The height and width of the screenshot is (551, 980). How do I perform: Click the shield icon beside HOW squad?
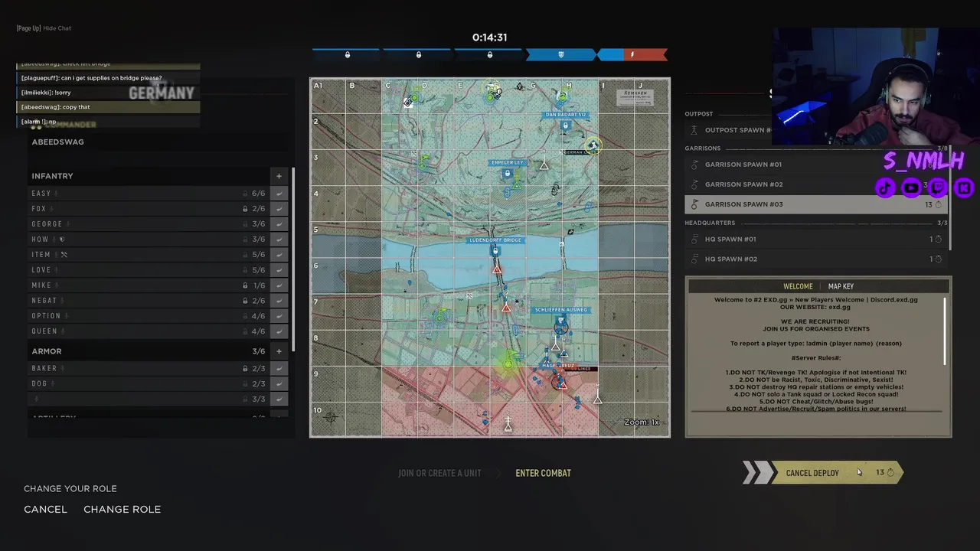(x=62, y=240)
